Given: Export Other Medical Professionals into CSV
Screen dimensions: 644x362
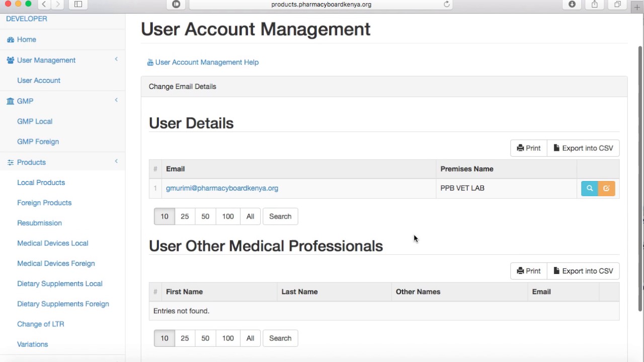Looking at the screenshot, I should click(x=583, y=271).
